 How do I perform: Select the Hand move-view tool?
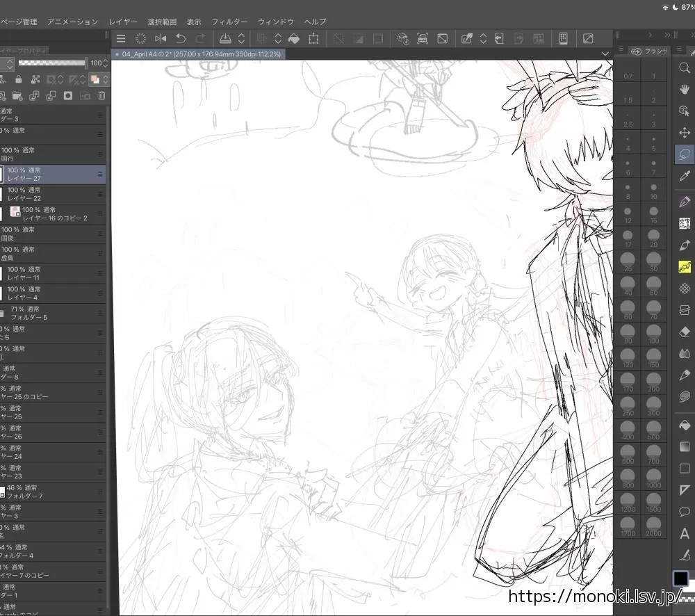coord(685,89)
